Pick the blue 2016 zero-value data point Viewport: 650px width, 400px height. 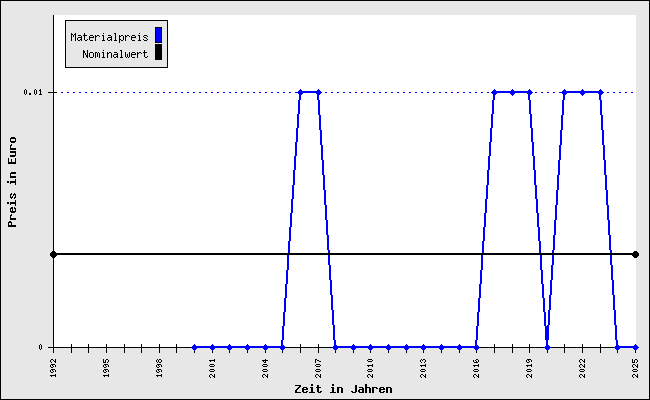[476, 347]
